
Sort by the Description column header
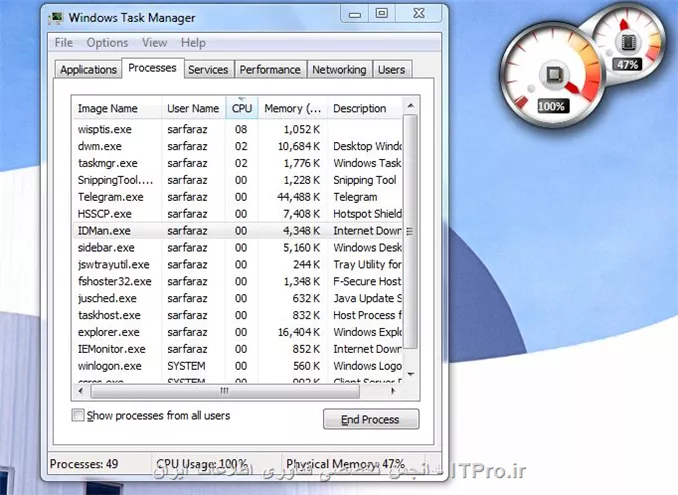tap(365, 108)
